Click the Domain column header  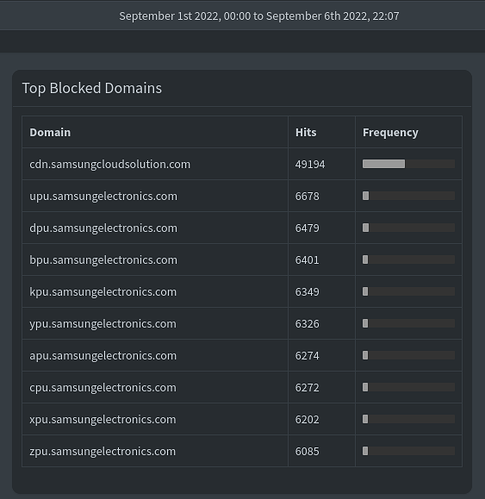click(x=50, y=132)
